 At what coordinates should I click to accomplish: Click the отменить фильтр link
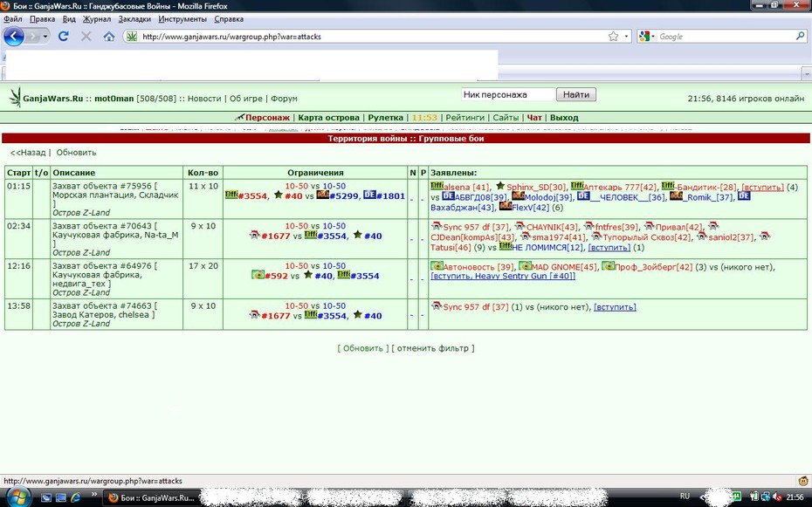point(433,348)
